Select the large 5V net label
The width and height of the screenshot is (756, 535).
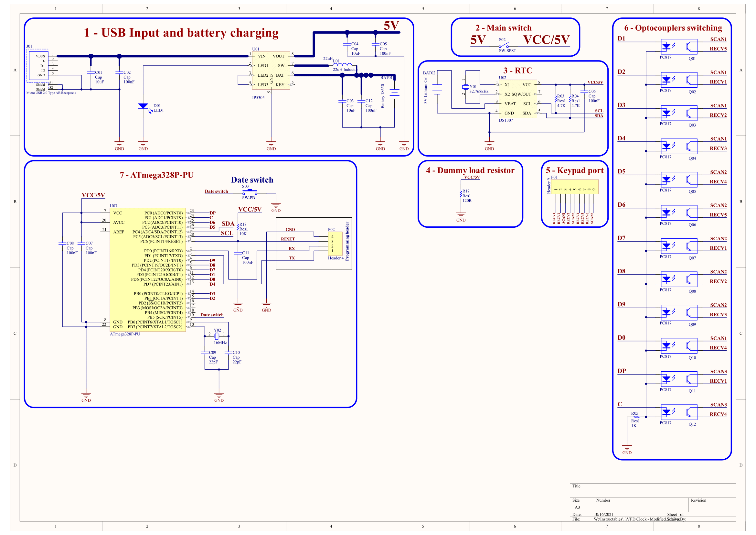(391, 25)
